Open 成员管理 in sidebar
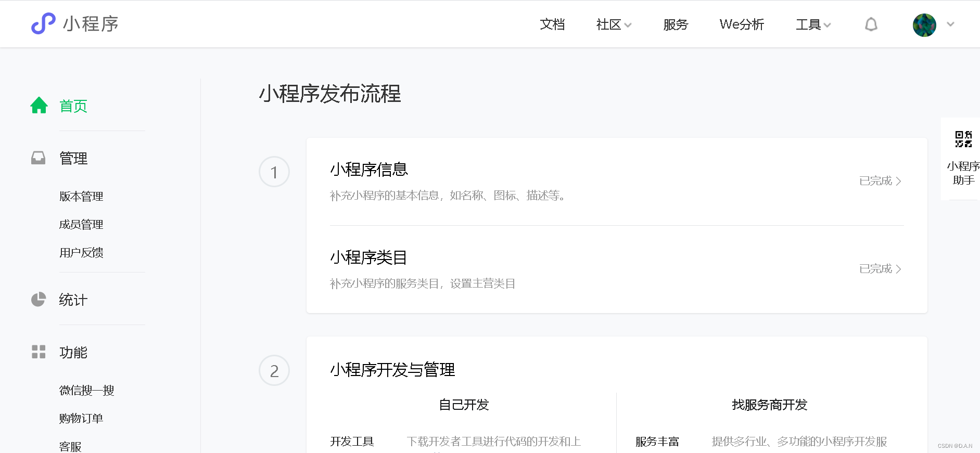This screenshot has height=453, width=980. 81,225
